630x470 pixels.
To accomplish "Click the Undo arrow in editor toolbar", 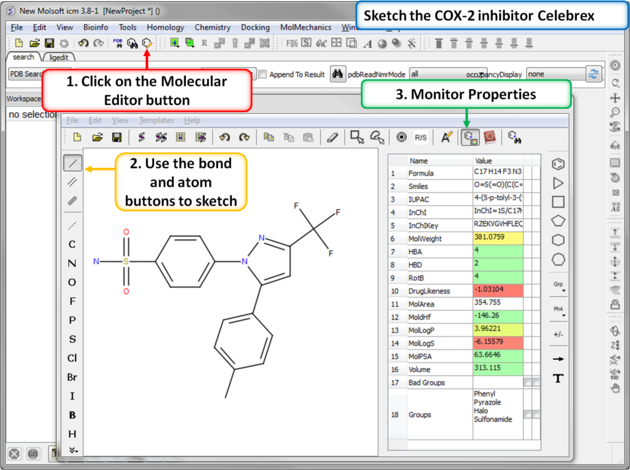I will tap(224, 137).
